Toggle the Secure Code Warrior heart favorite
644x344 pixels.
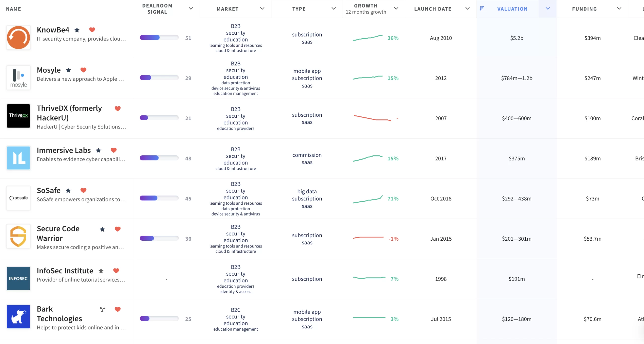click(x=117, y=229)
